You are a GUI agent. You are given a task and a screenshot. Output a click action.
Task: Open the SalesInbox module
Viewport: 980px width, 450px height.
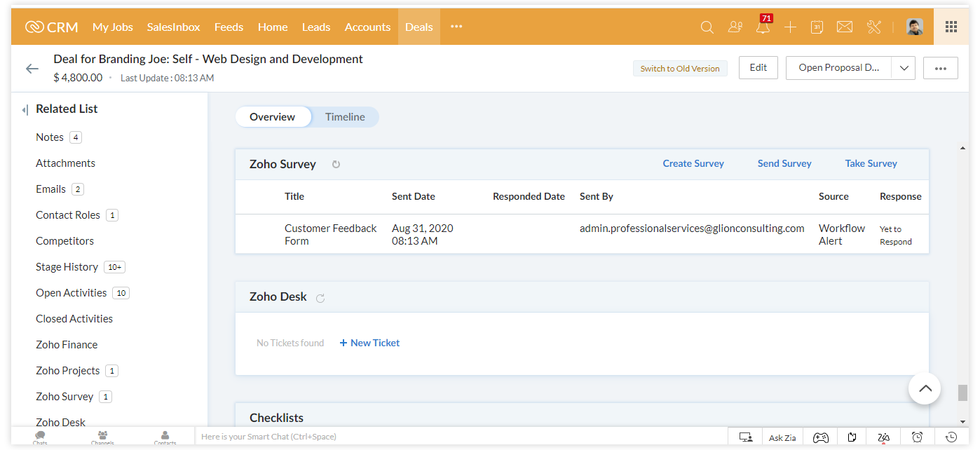point(174,27)
